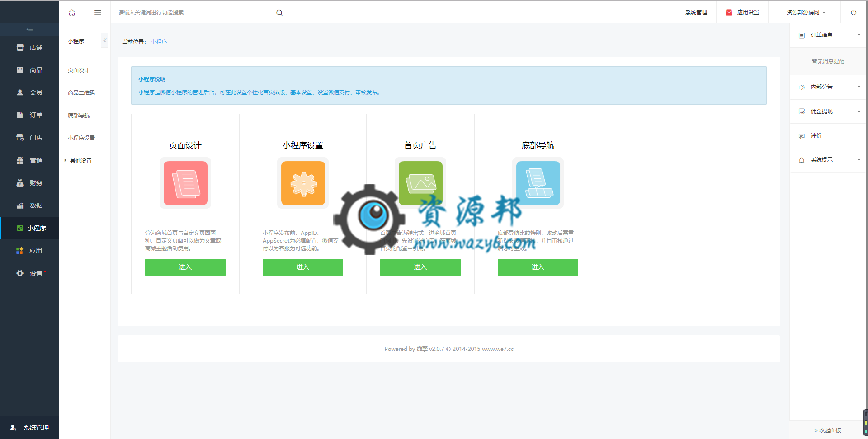The width and height of the screenshot is (868, 439).
Task: Click the 数据 chart icon
Action: (x=20, y=205)
